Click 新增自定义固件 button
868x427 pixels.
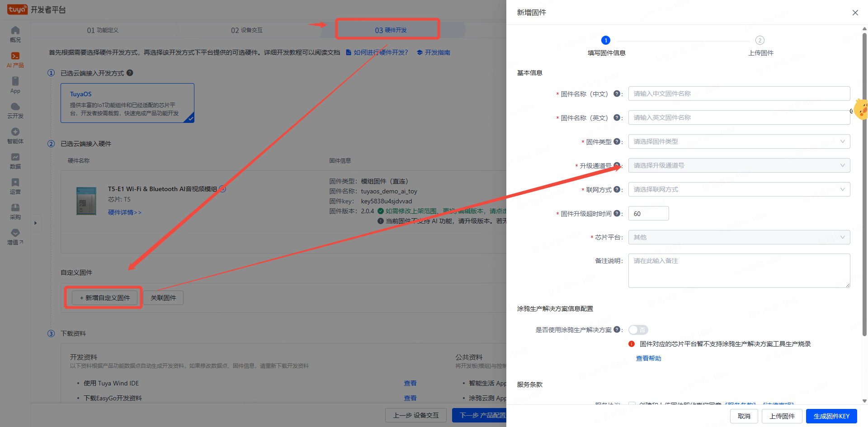[105, 298]
